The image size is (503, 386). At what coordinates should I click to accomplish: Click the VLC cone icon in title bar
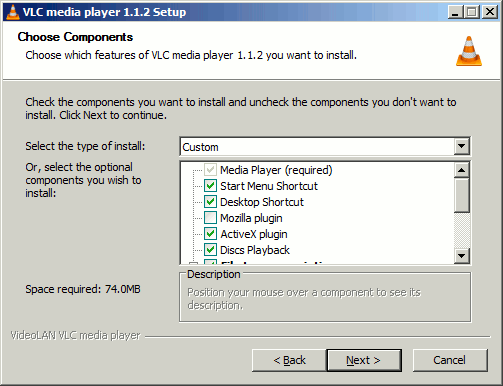(x=13, y=12)
